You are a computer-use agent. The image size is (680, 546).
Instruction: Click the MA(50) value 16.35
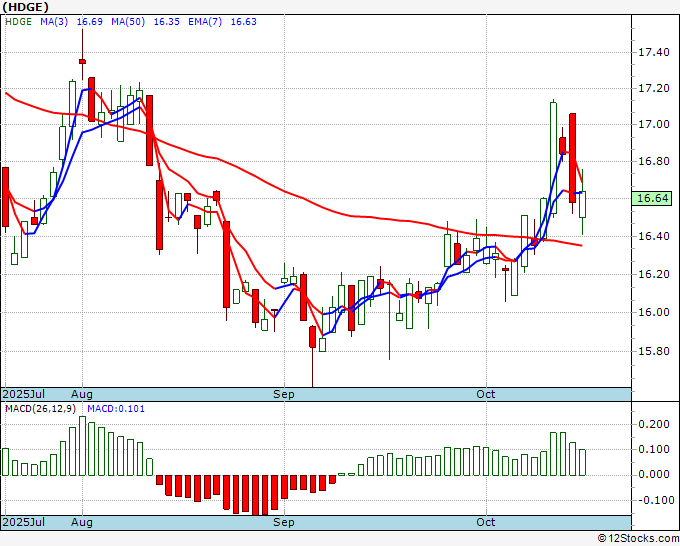coord(167,22)
